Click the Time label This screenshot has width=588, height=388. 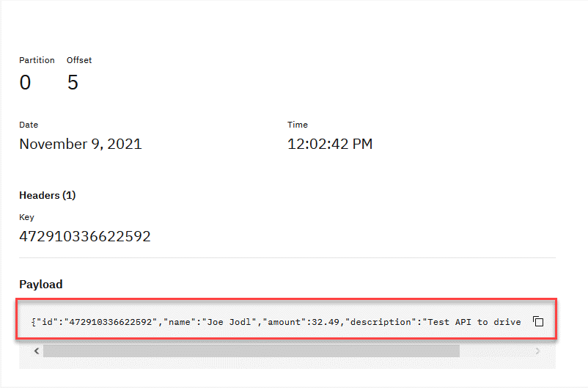[x=298, y=125]
